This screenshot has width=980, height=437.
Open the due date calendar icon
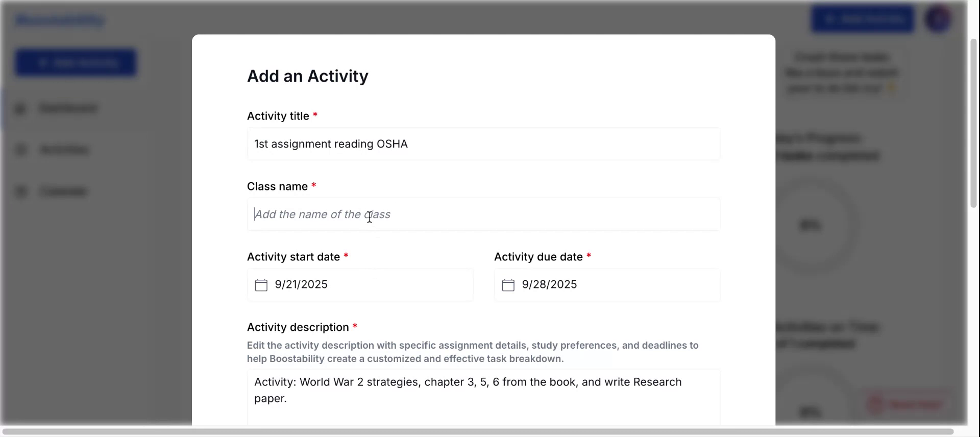tap(508, 285)
